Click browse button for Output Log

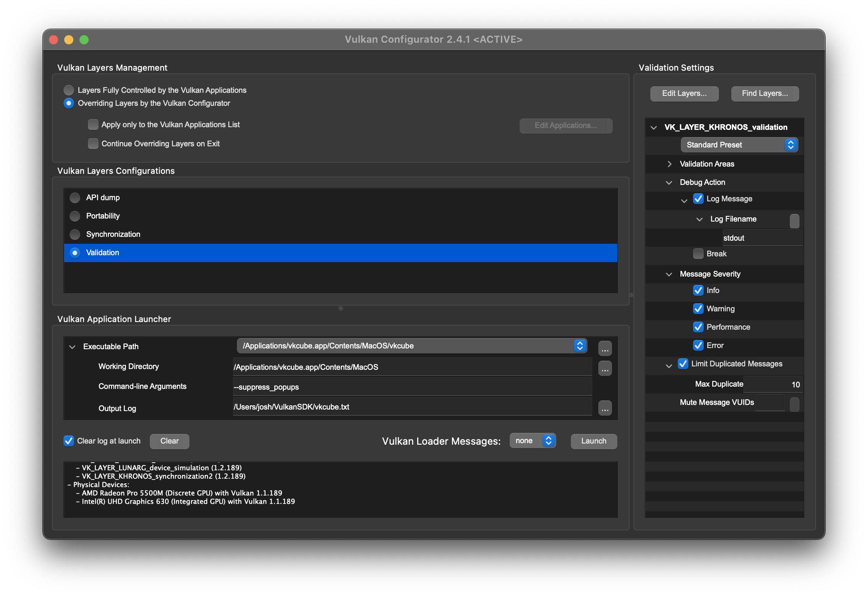[605, 408]
